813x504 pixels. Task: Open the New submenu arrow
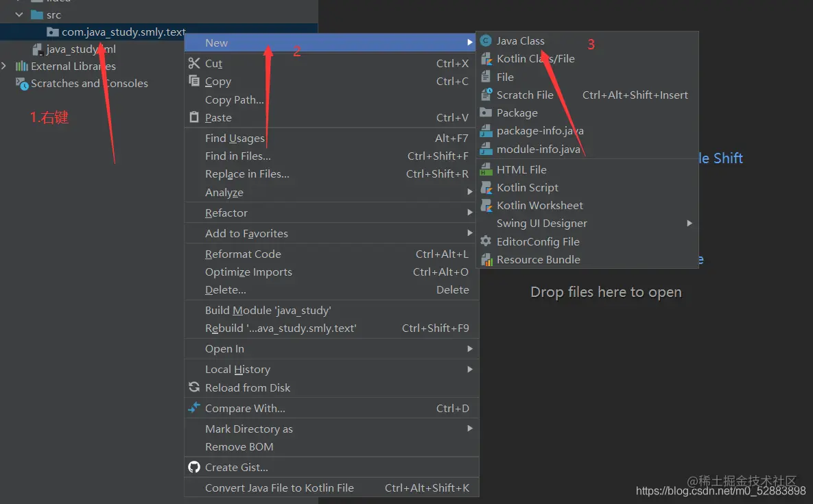coord(470,43)
